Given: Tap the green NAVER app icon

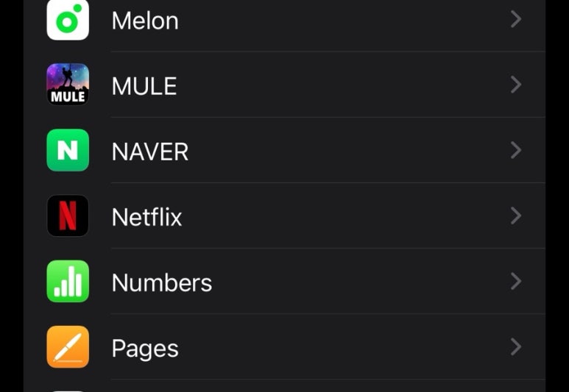Looking at the screenshot, I should click(68, 150).
